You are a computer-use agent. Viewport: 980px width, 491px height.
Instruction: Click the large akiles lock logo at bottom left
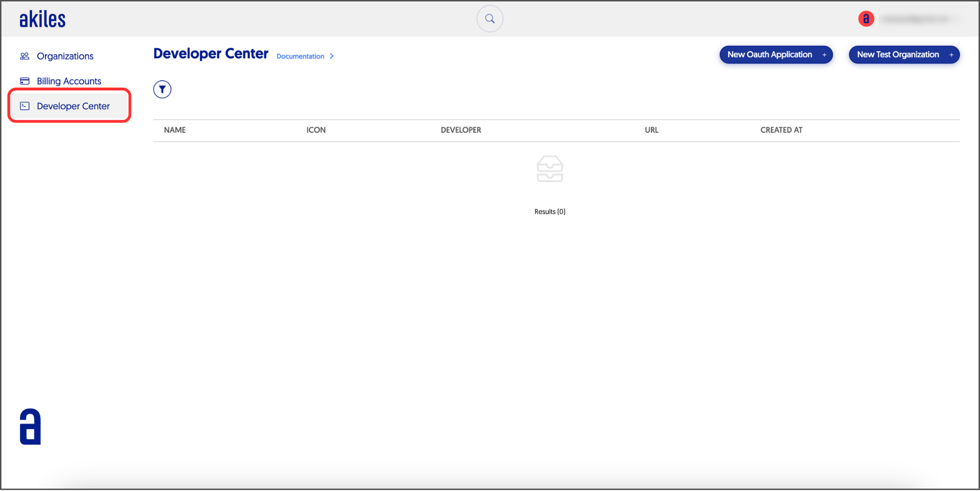(30, 426)
